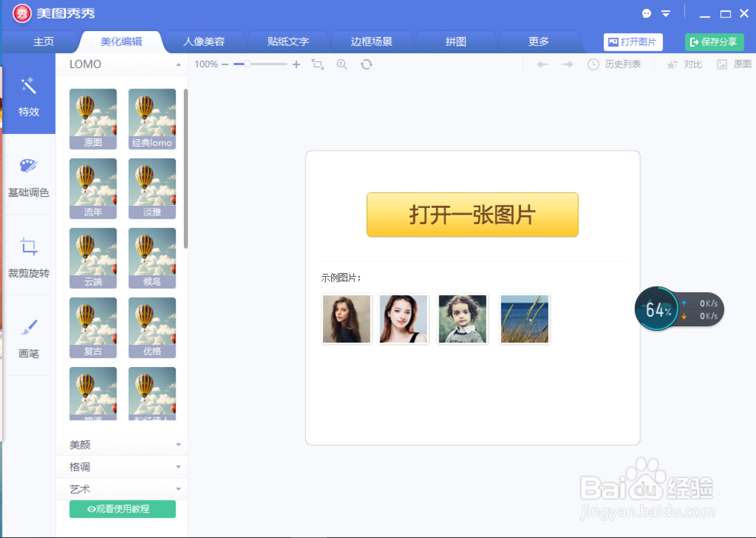Screen dimensions: 756x538
Task: Click the fit-to-window icon
Action: click(318, 64)
